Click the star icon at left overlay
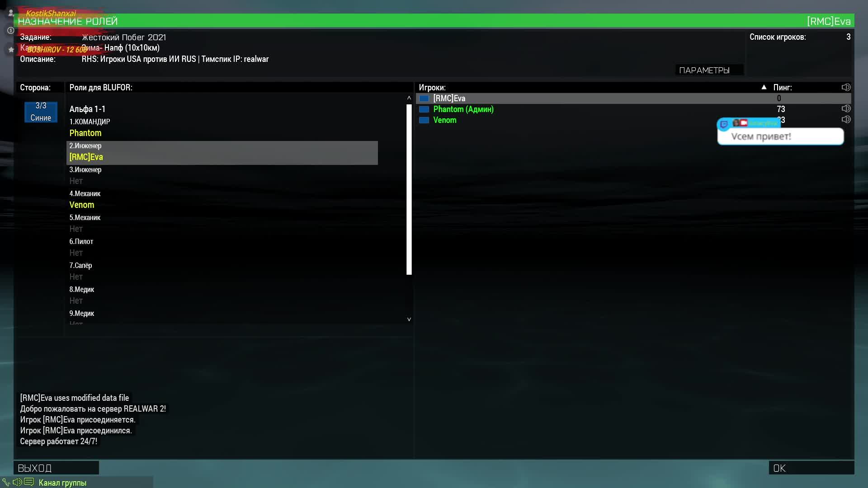 pyautogui.click(x=11, y=49)
